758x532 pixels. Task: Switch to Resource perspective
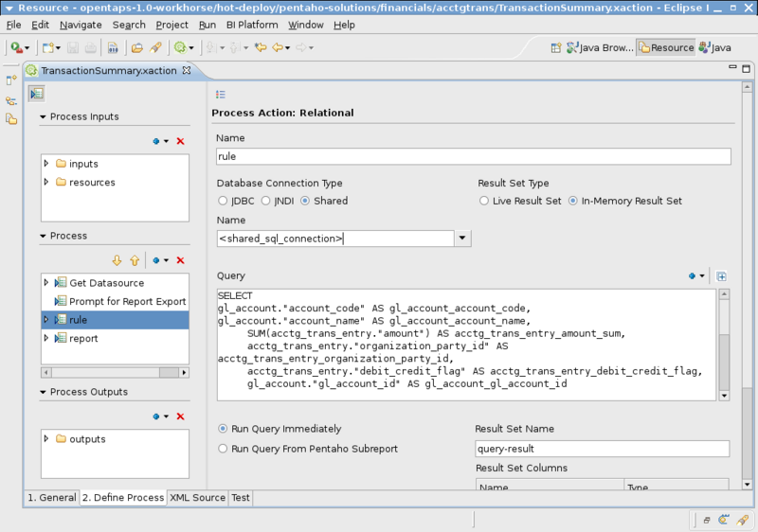pyautogui.click(x=666, y=47)
